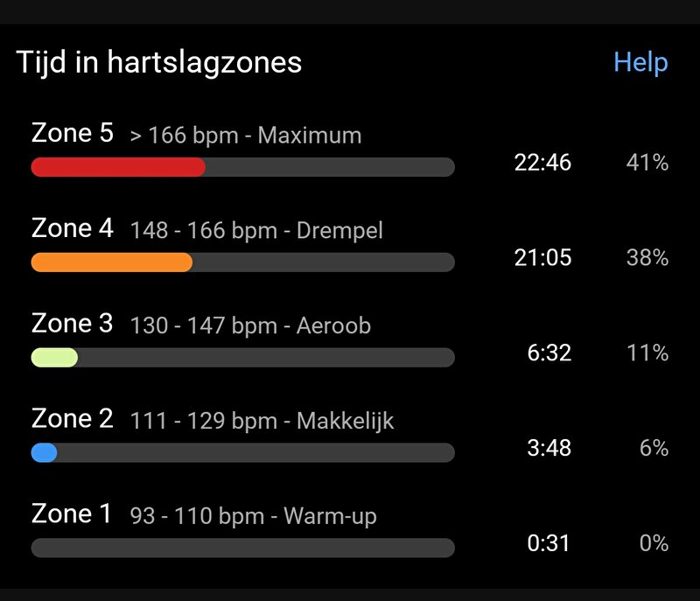This screenshot has width=700, height=601.
Task: Tap the '148 - 166 bpm - Drempel' description
Action: point(256,231)
